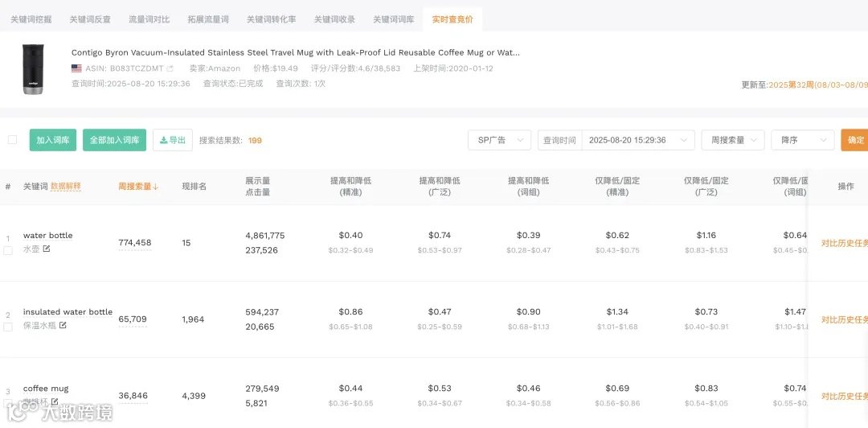The height and width of the screenshot is (428, 868).
Task: Open 对比历史任务 for water bottle row
Action: click(x=845, y=243)
